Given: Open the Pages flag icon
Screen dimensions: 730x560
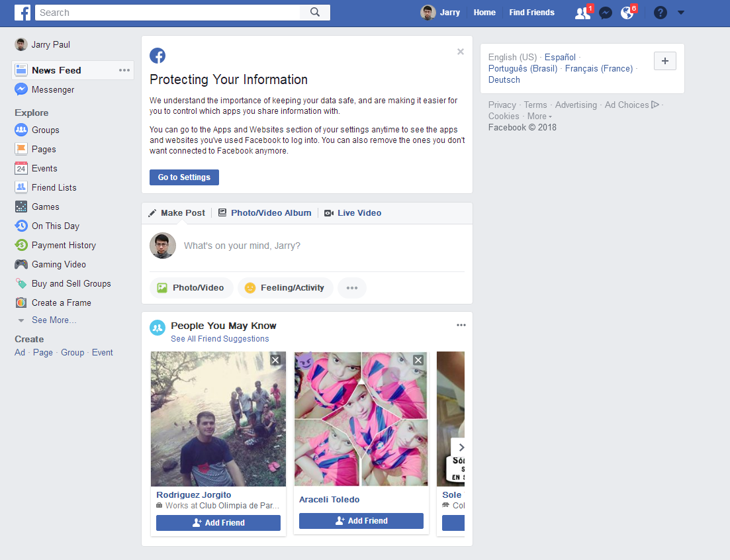Looking at the screenshot, I should coord(21,149).
